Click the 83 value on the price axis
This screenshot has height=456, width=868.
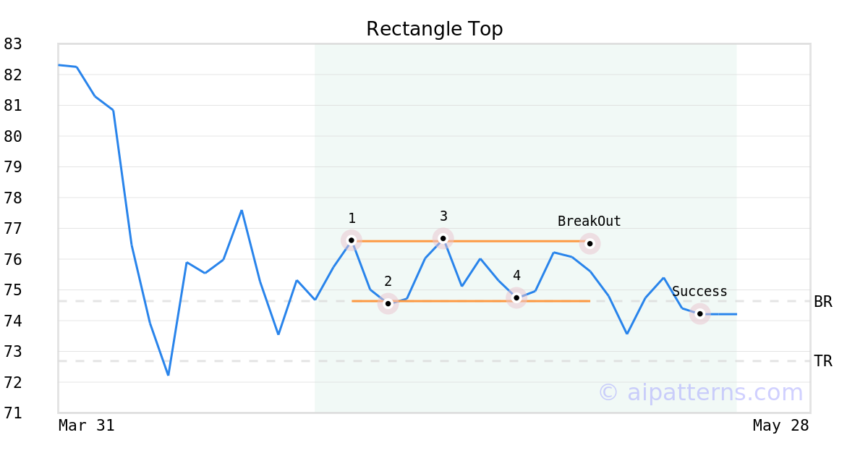[13, 44]
